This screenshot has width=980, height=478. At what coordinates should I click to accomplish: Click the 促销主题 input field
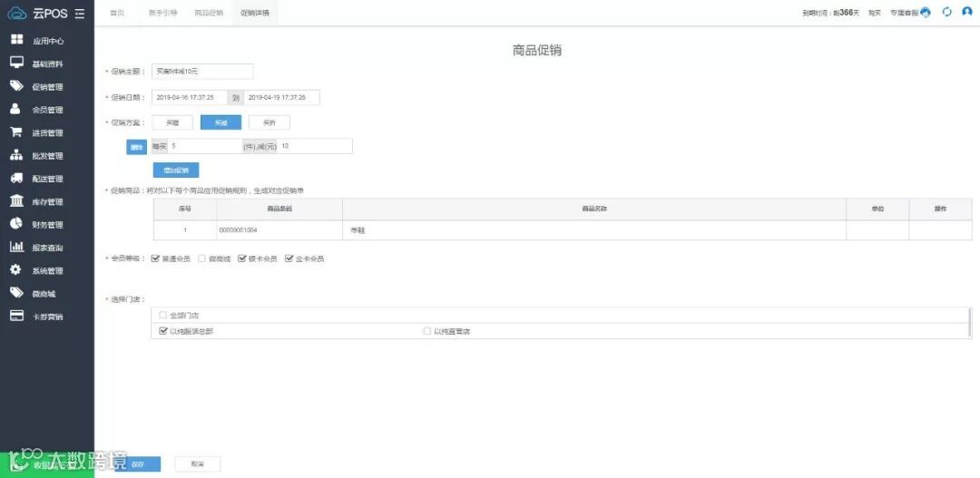(202, 72)
